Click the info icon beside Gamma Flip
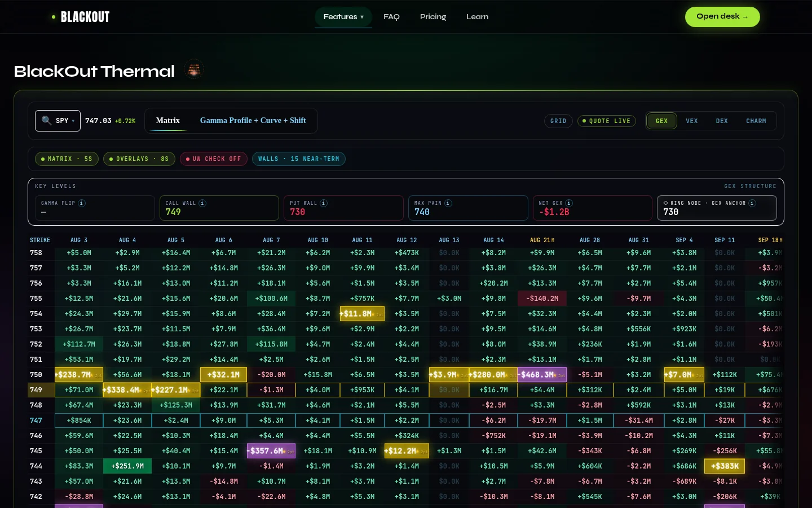The height and width of the screenshot is (508, 812). coord(82,203)
